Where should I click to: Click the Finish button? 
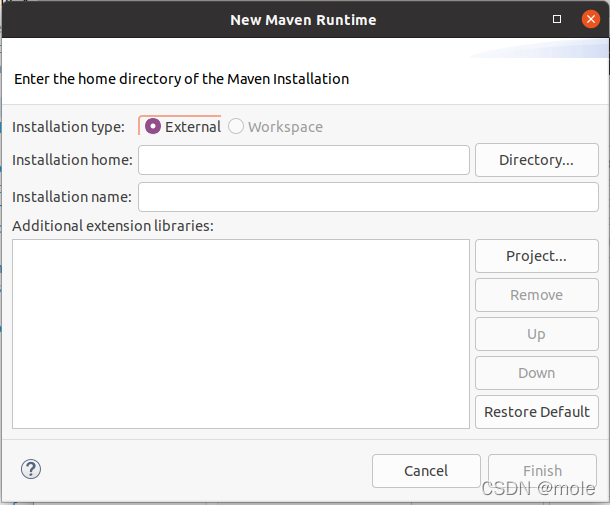click(x=542, y=471)
